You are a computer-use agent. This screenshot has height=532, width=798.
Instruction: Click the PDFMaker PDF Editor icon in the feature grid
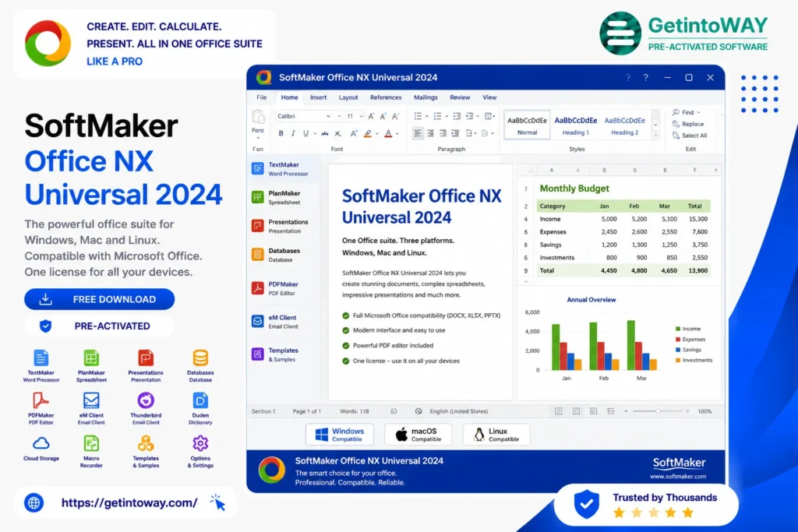coord(41,401)
